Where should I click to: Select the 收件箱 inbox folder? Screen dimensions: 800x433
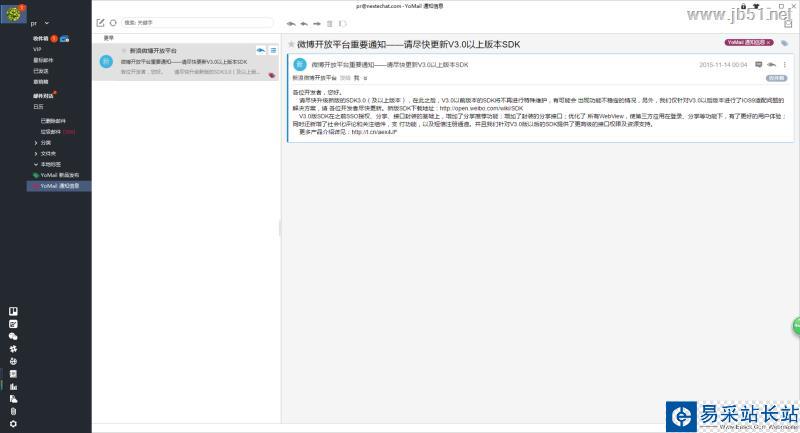41,38
